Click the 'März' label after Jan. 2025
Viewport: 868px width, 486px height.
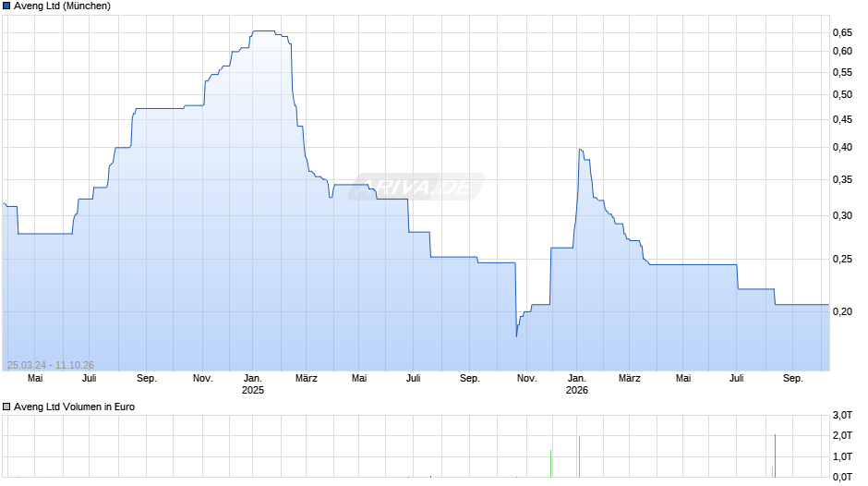pyautogui.click(x=307, y=379)
